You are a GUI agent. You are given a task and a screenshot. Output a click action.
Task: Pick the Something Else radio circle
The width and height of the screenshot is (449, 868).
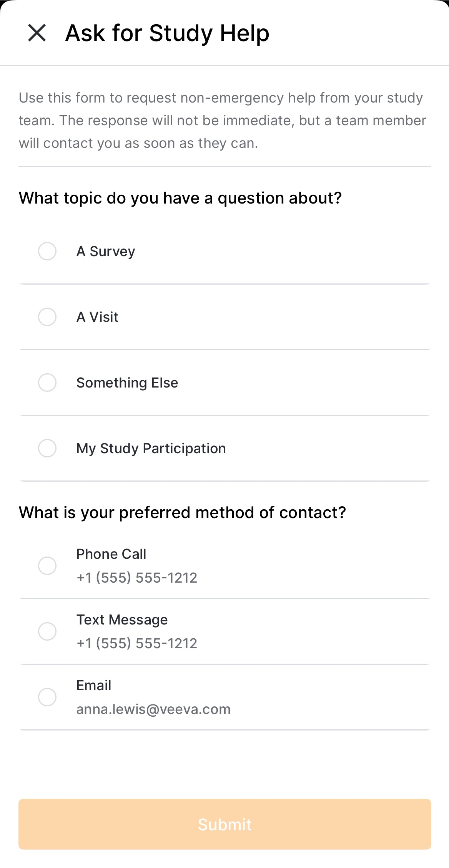coord(47,383)
